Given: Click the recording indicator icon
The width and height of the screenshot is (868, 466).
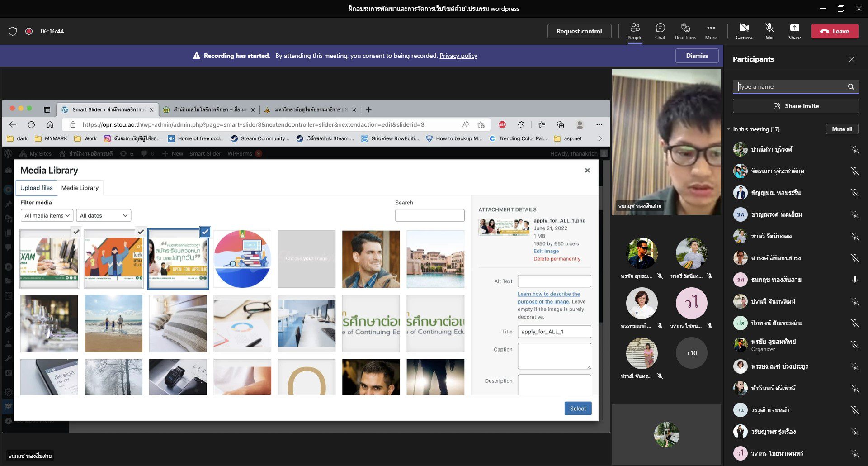Looking at the screenshot, I should click(29, 31).
